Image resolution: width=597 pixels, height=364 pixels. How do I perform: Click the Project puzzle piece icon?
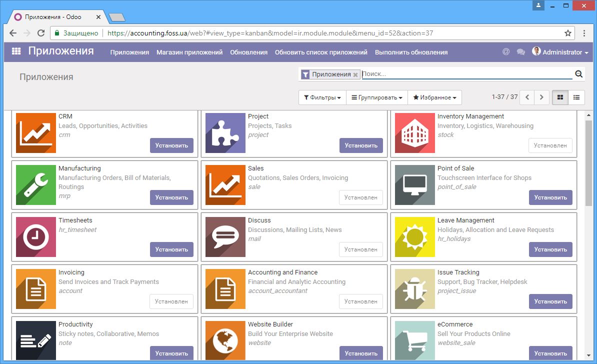[x=225, y=133]
